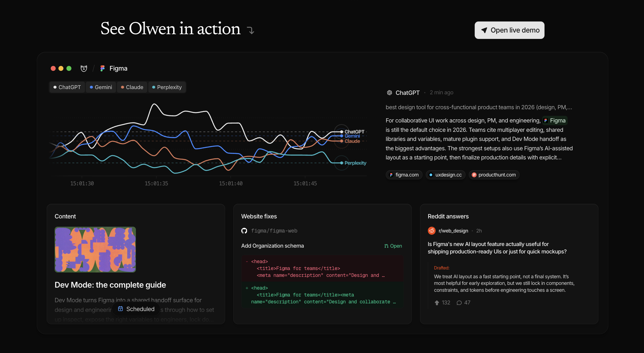Open the figma.com source chip

[x=404, y=175]
